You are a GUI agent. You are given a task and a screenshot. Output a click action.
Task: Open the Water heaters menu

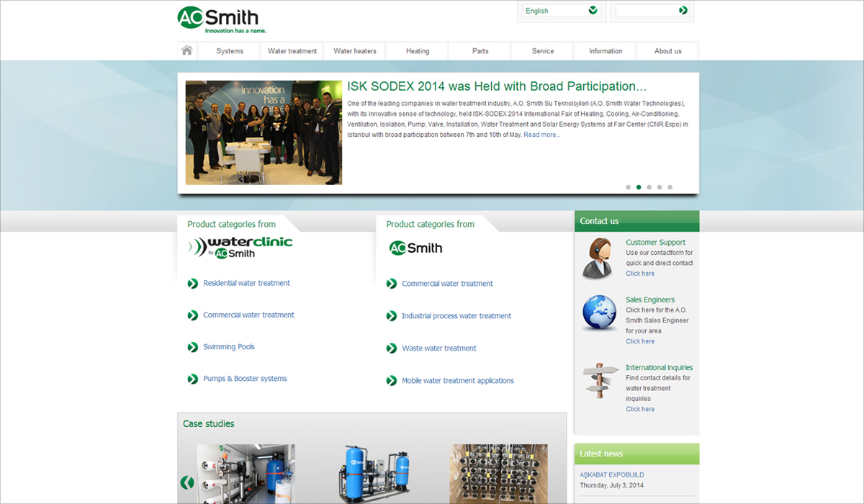355,51
